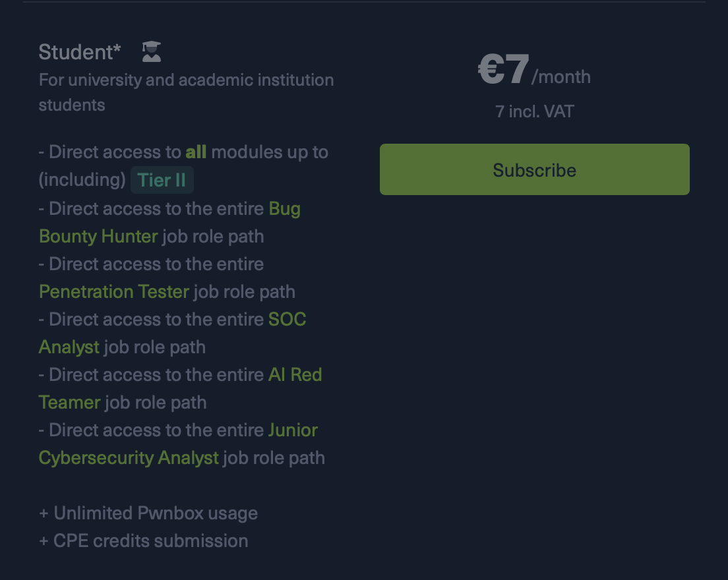728x580 pixels.
Task: Select the Student* plan heading
Action: tap(80, 52)
